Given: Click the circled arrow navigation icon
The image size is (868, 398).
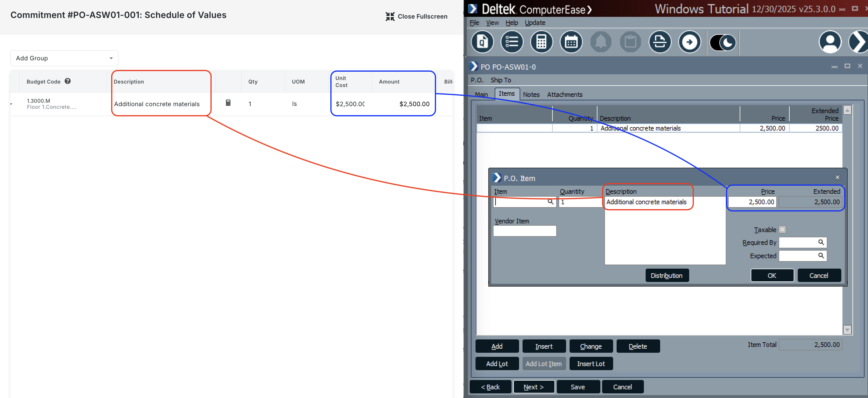Looking at the screenshot, I should point(689,42).
